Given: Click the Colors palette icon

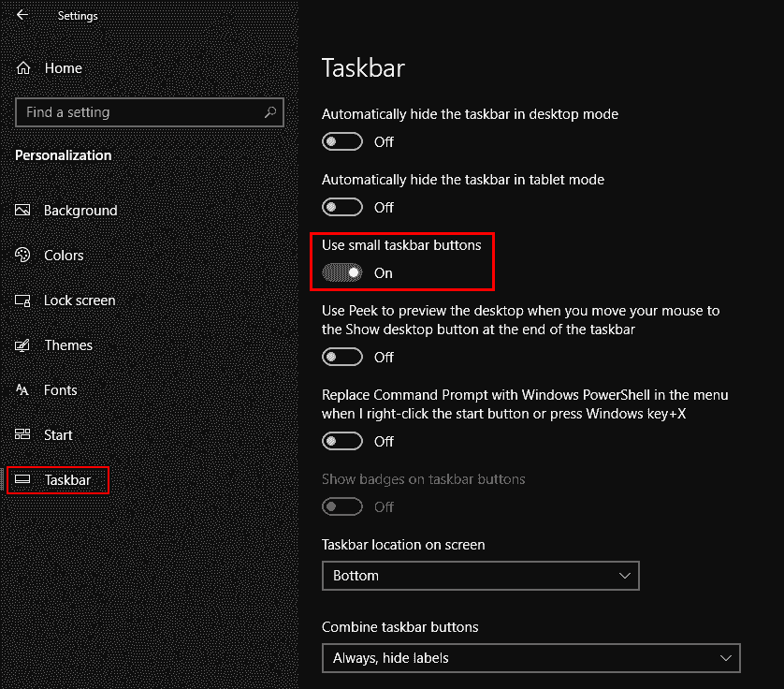Looking at the screenshot, I should coord(22,256).
